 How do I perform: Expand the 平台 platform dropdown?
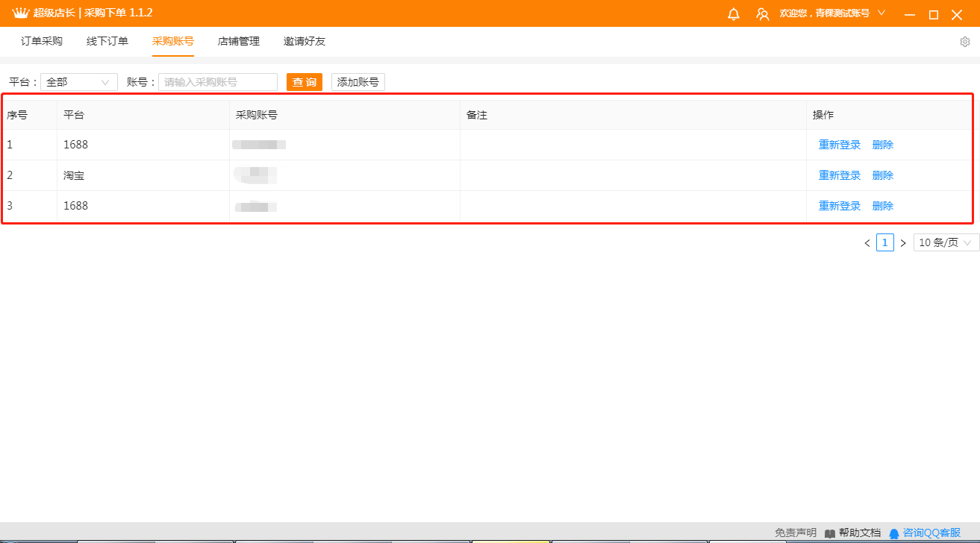pyautogui.click(x=79, y=82)
